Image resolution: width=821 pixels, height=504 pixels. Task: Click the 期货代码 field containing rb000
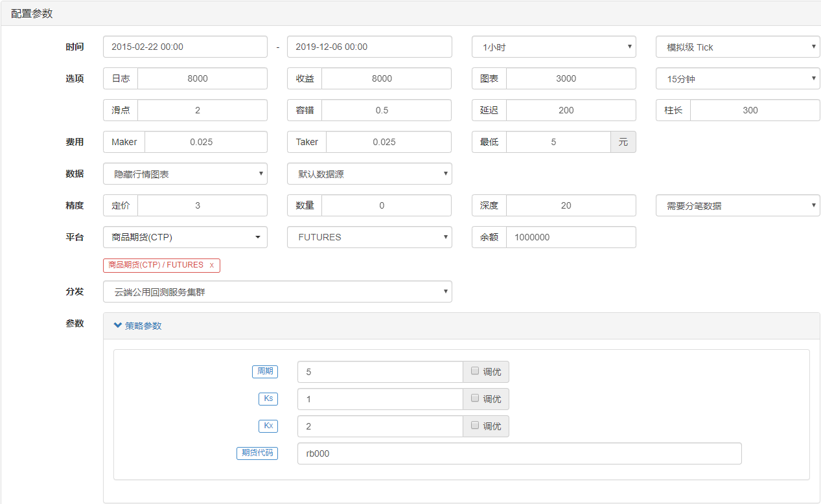(x=518, y=454)
